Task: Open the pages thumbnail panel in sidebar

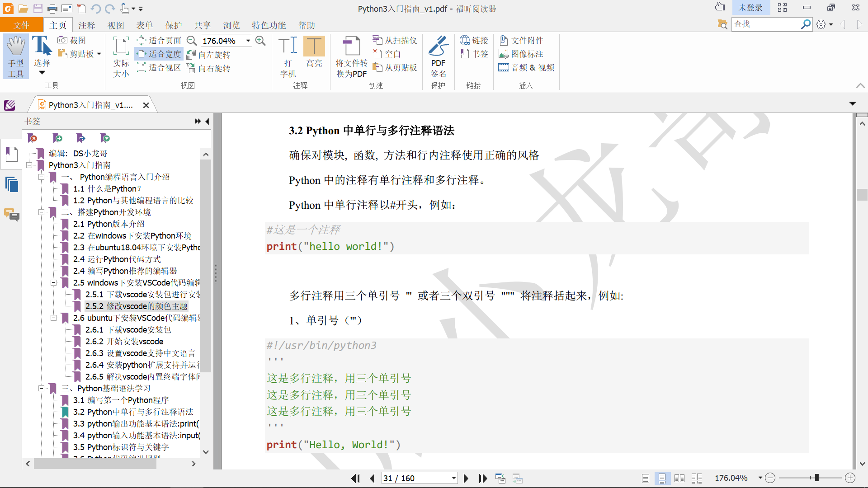Action: 12,184
